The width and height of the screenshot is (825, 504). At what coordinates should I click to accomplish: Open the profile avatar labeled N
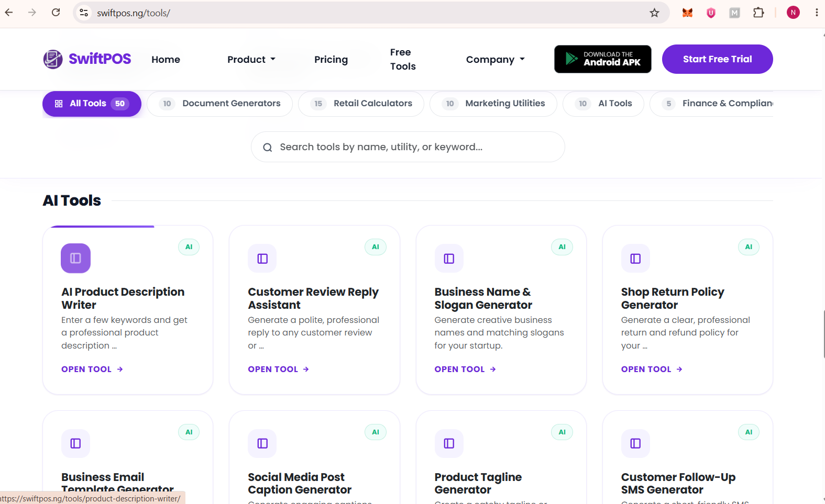[x=793, y=13]
